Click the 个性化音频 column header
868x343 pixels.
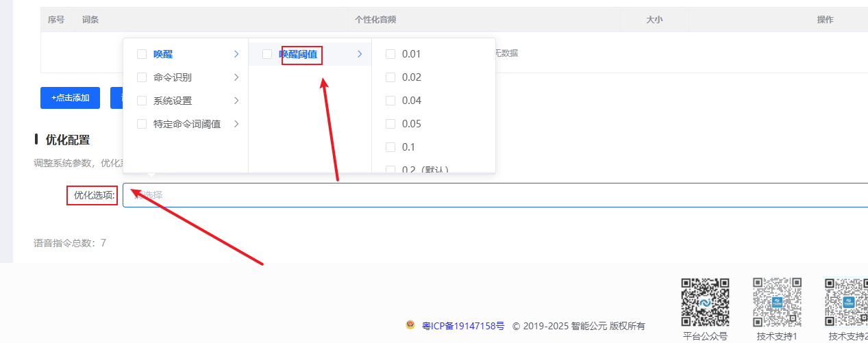375,20
